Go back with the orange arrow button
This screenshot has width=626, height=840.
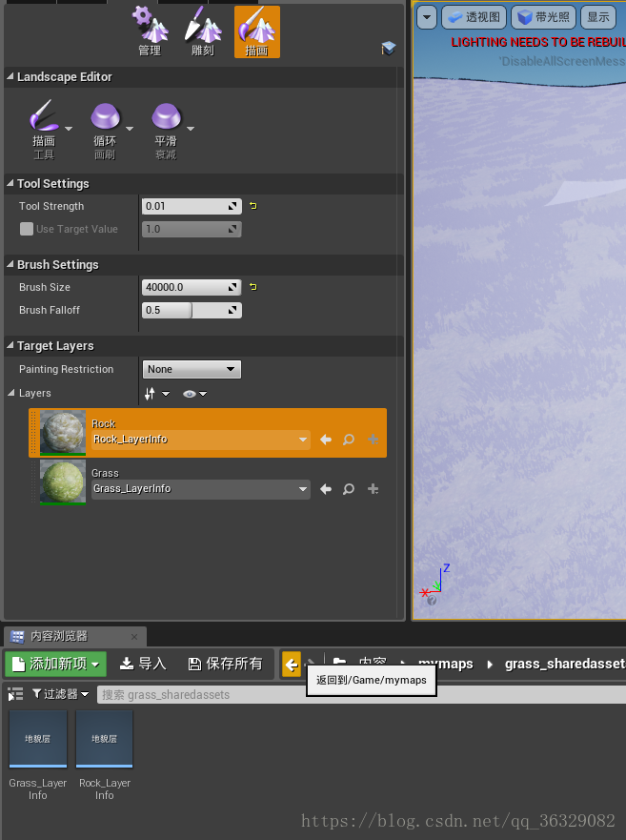[292, 665]
